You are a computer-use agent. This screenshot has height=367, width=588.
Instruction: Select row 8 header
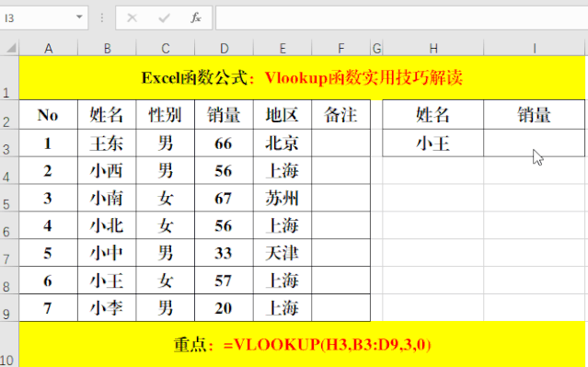9,280
